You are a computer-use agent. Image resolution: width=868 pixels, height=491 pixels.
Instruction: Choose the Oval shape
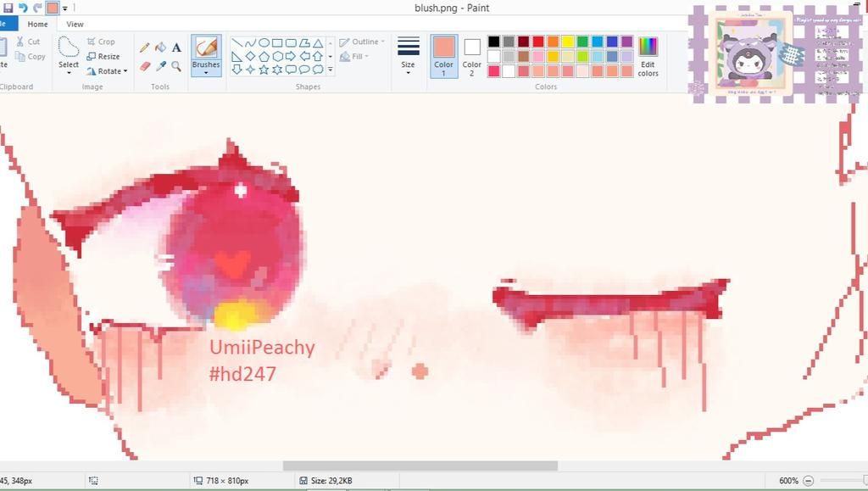click(x=264, y=42)
